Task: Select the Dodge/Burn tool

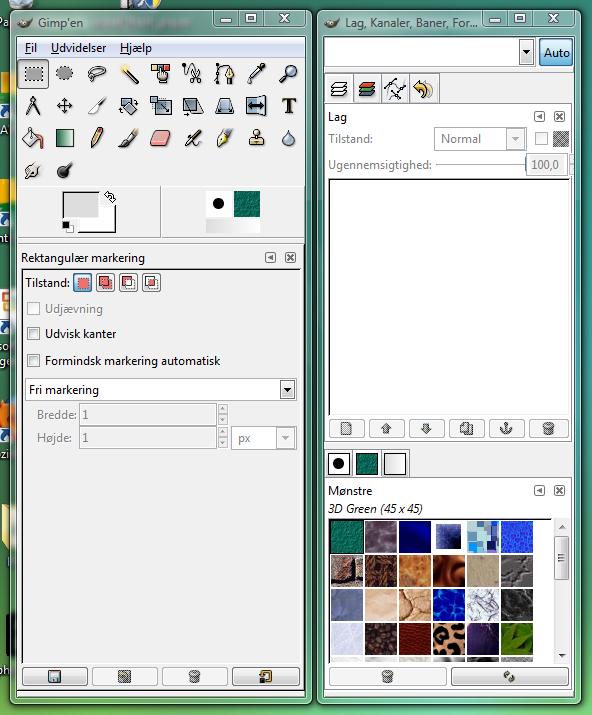Action: (x=64, y=171)
